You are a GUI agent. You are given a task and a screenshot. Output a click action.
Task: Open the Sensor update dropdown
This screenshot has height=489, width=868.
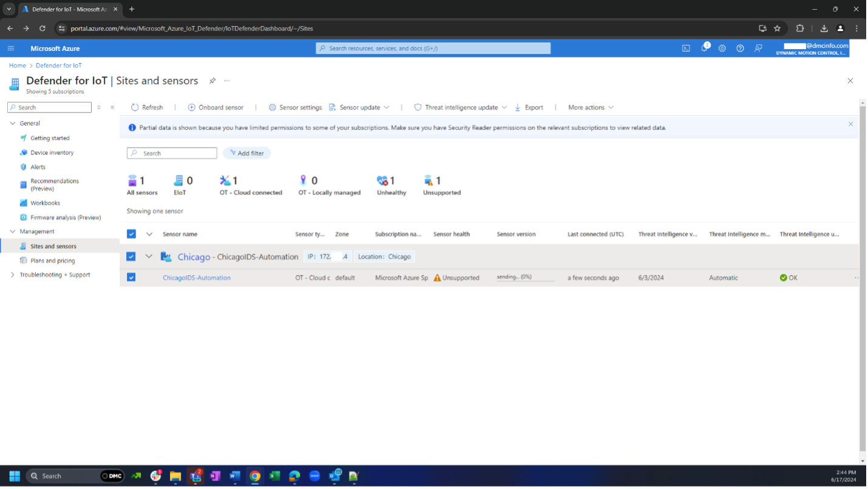pyautogui.click(x=359, y=107)
